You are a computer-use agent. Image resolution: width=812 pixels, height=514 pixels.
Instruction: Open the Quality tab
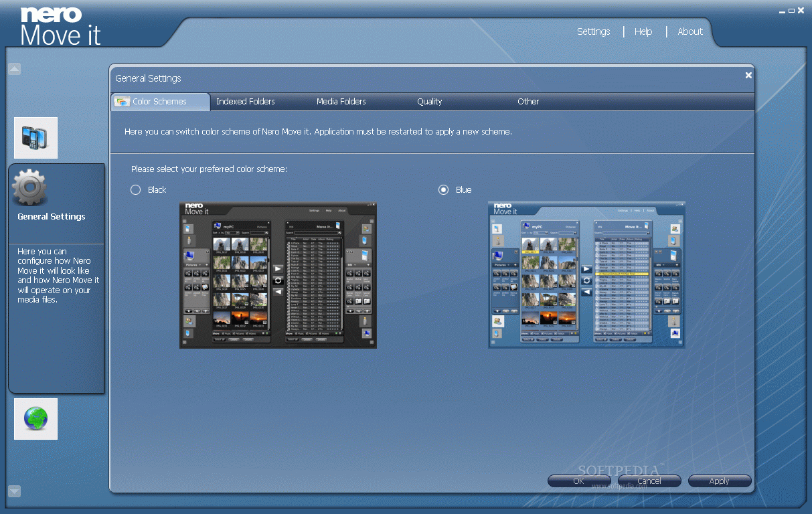430,102
